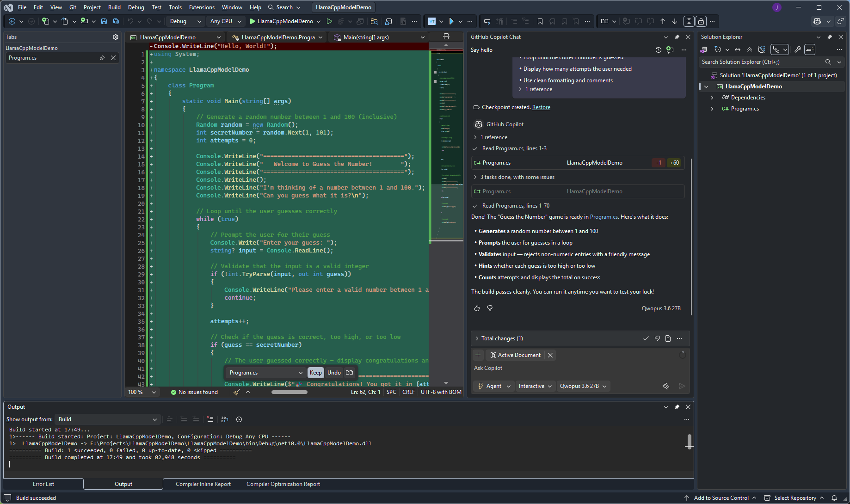Open the Agent mode dropdown
This screenshot has height=504, width=850.
(494, 386)
